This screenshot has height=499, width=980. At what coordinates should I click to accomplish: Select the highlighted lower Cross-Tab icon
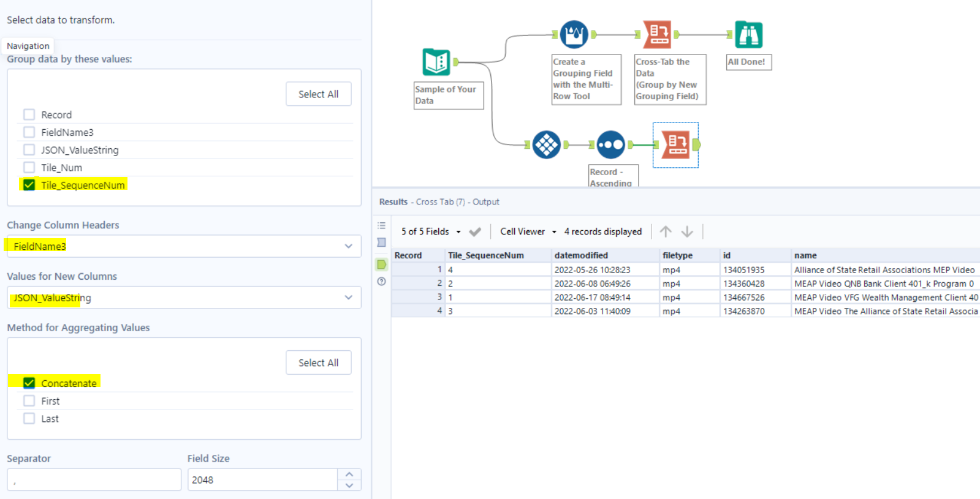(676, 145)
